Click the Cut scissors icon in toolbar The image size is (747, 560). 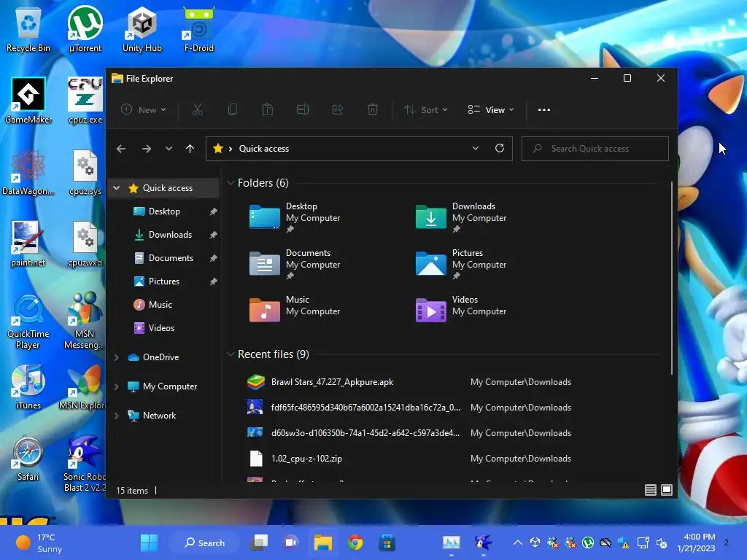pyautogui.click(x=197, y=110)
